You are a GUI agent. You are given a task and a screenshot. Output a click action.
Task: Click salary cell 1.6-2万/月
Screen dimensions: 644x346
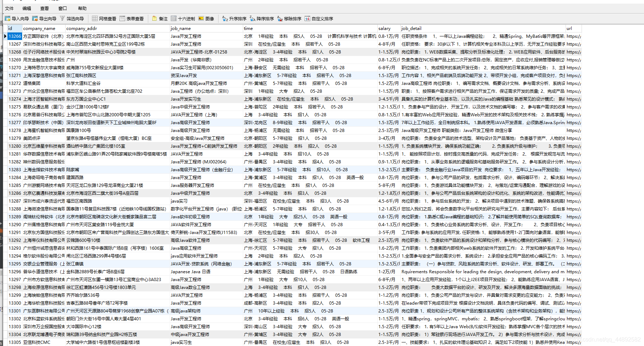click(x=389, y=248)
